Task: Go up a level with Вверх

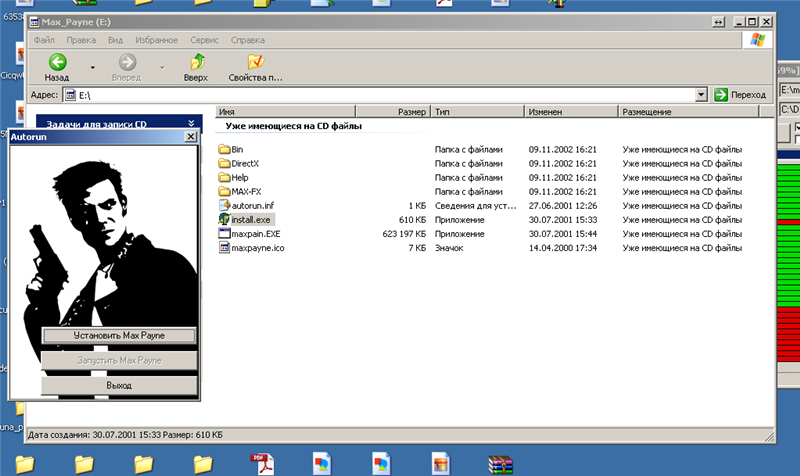Action: [x=196, y=67]
